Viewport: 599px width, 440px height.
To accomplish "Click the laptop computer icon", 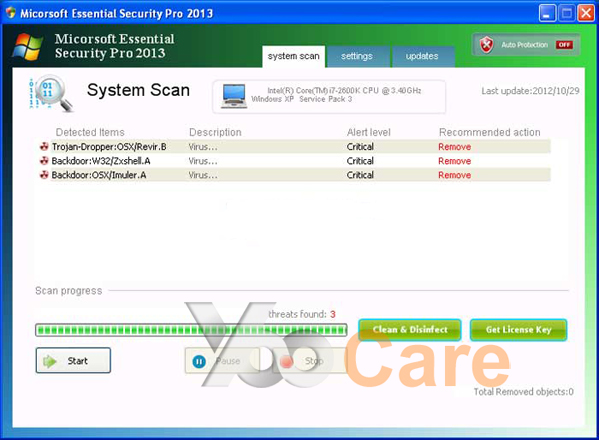I will point(234,97).
